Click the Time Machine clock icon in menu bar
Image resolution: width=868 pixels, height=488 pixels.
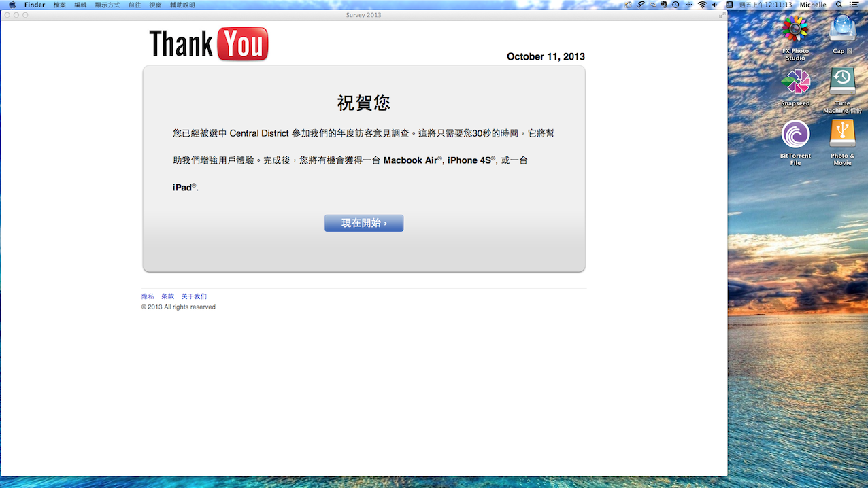(x=675, y=5)
